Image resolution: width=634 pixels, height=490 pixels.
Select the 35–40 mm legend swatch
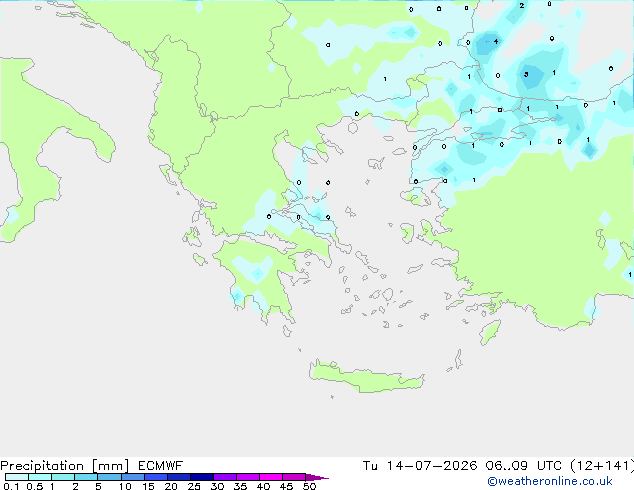247,477
